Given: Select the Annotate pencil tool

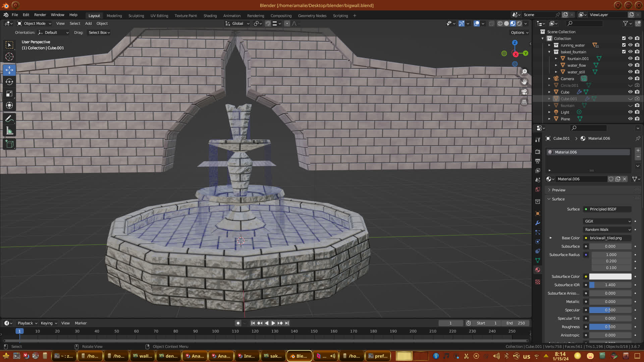Looking at the screenshot, I should 9,119.
